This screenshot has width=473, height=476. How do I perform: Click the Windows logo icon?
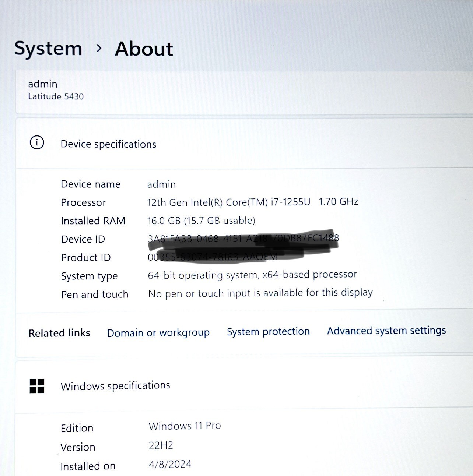pyautogui.click(x=37, y=386)
